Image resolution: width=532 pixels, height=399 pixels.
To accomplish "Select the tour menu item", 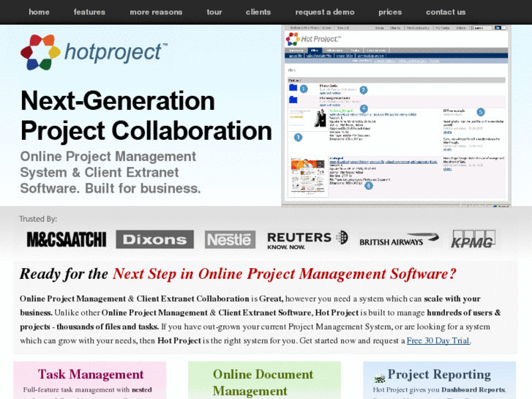I will [x=214, y=12].
